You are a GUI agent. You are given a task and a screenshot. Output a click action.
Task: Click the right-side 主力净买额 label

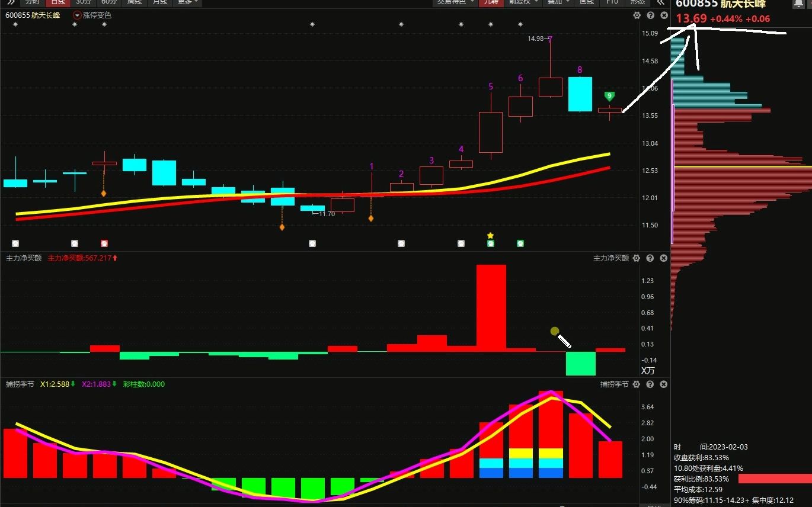[x=611, y=258]
